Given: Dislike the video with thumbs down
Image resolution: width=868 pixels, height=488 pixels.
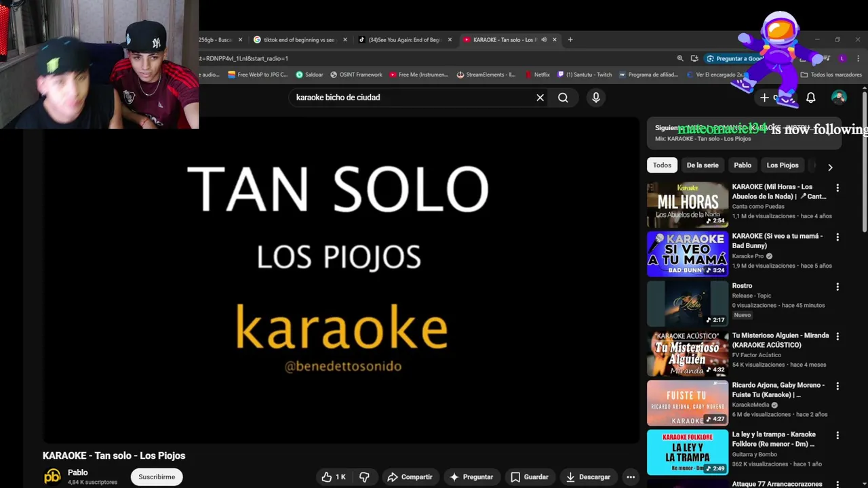Looking at the screenshot, I should click(364, 477).
